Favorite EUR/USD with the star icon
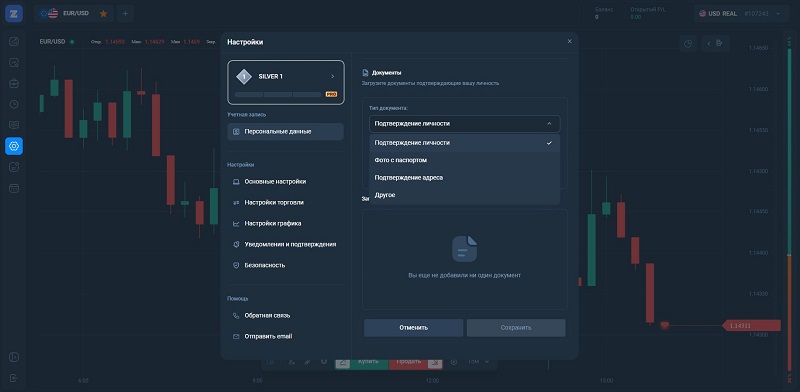The width and height of the screenshot is (800, 392). click(x=104, y=14)
